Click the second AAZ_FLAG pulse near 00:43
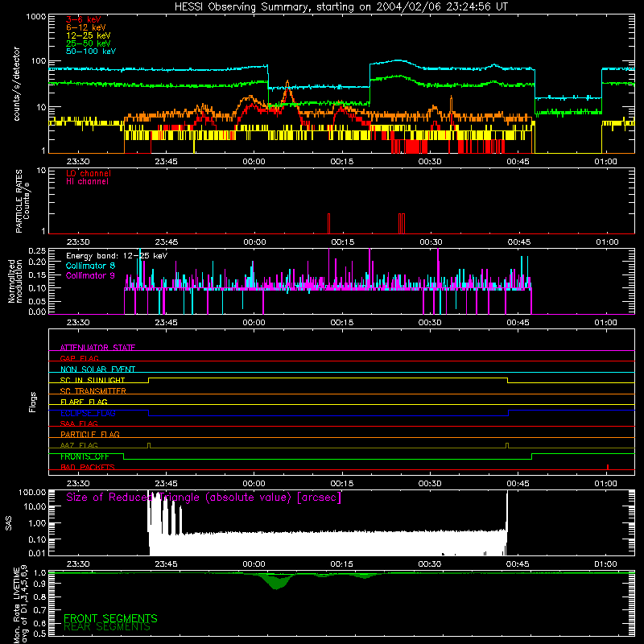The image size is (644, 644). pyautogui.click(x=507, y=446)
